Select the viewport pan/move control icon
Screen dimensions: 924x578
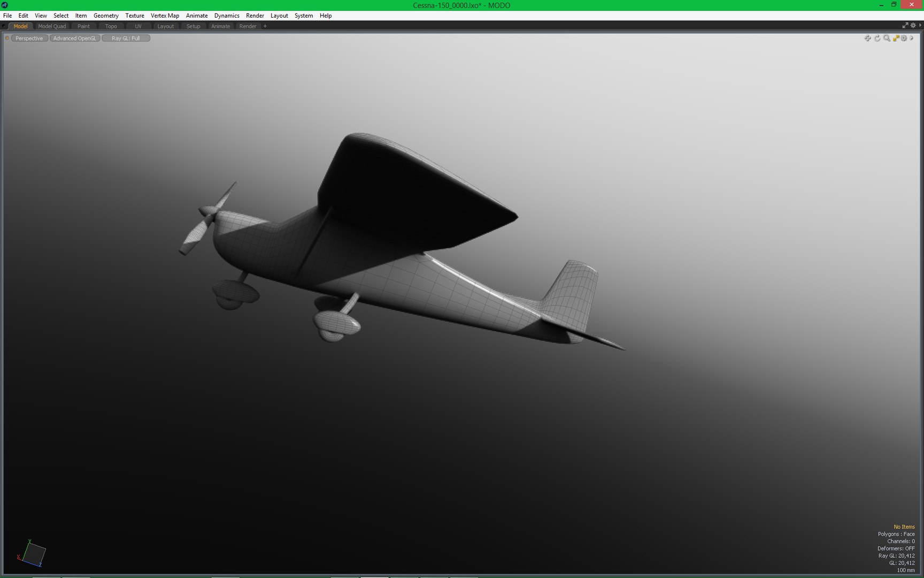(x=867, y=38)
